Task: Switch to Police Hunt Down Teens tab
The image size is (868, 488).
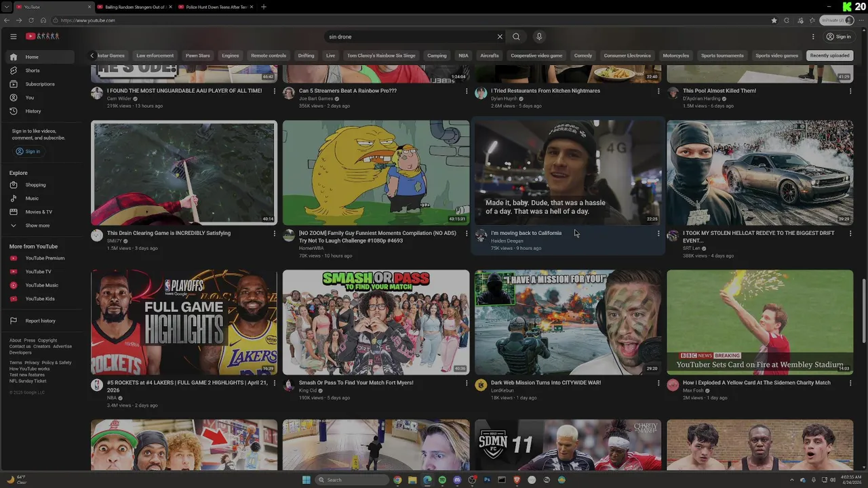Action: [x=216, y=7]
